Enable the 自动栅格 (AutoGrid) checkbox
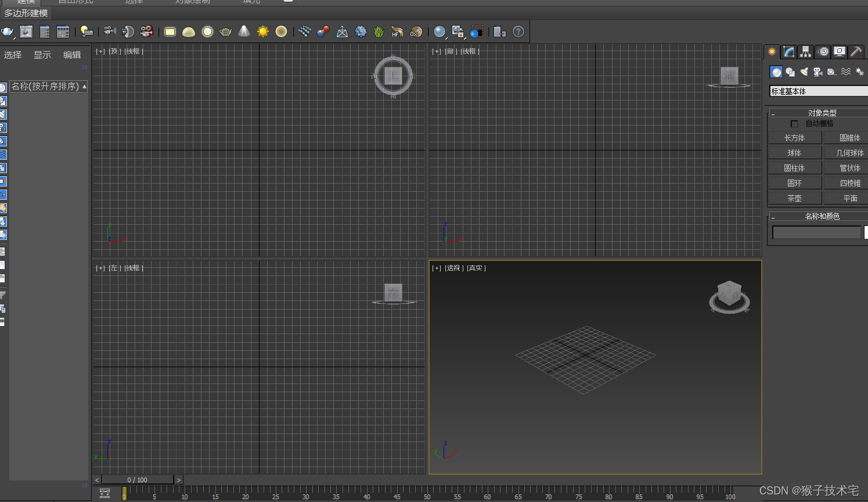The height and width of the screenshot is (502, 868). pyautogui.click(x=794, y=123)
